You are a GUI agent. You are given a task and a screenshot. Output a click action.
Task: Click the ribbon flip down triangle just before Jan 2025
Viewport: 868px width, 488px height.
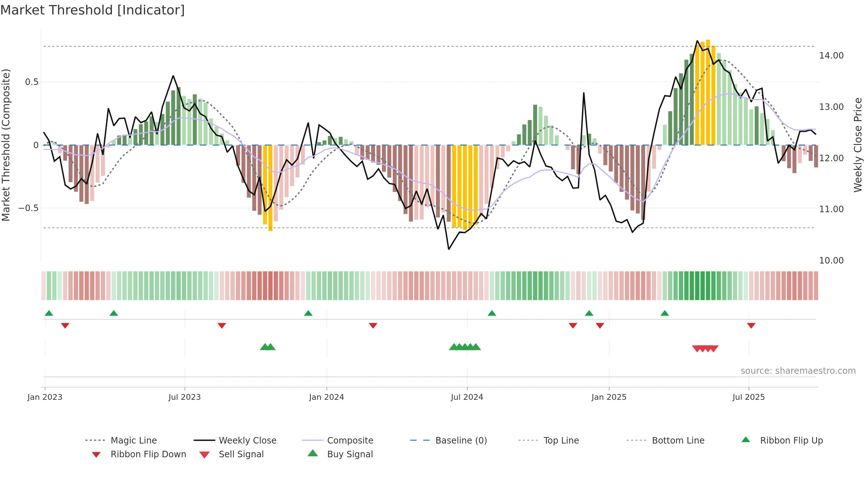600,326
